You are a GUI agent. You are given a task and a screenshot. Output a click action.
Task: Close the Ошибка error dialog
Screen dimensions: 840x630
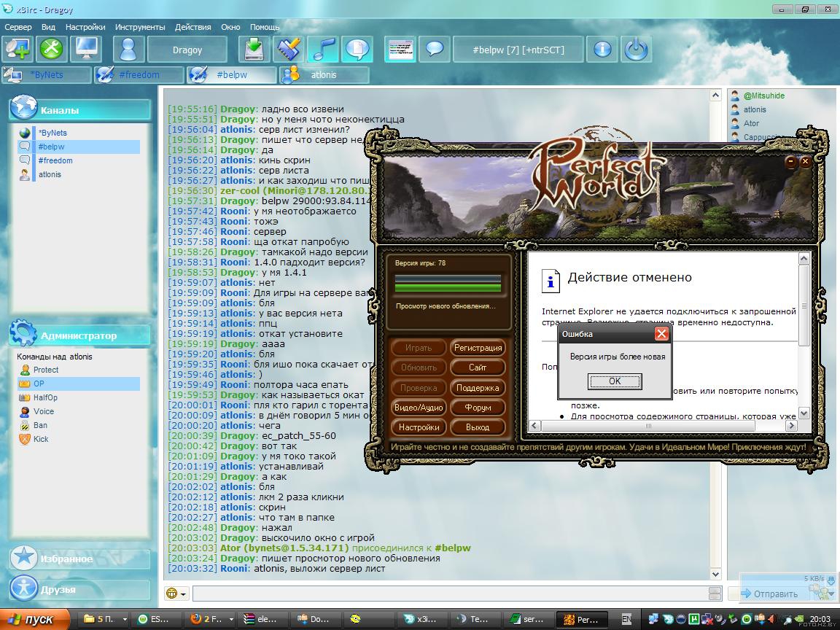click(661, 334)
